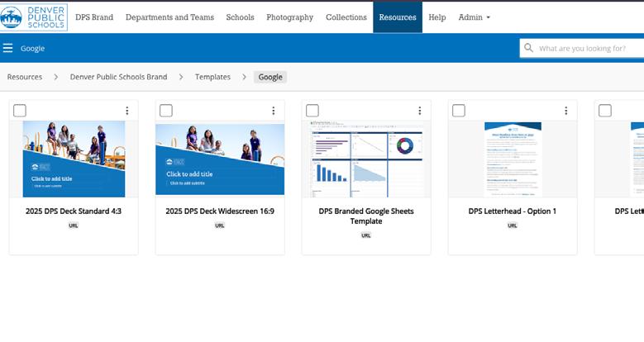Screen dimensions: 644x342
Task: Click chevron after Templates in breadcrumb
Action: [x=244, y=77]
